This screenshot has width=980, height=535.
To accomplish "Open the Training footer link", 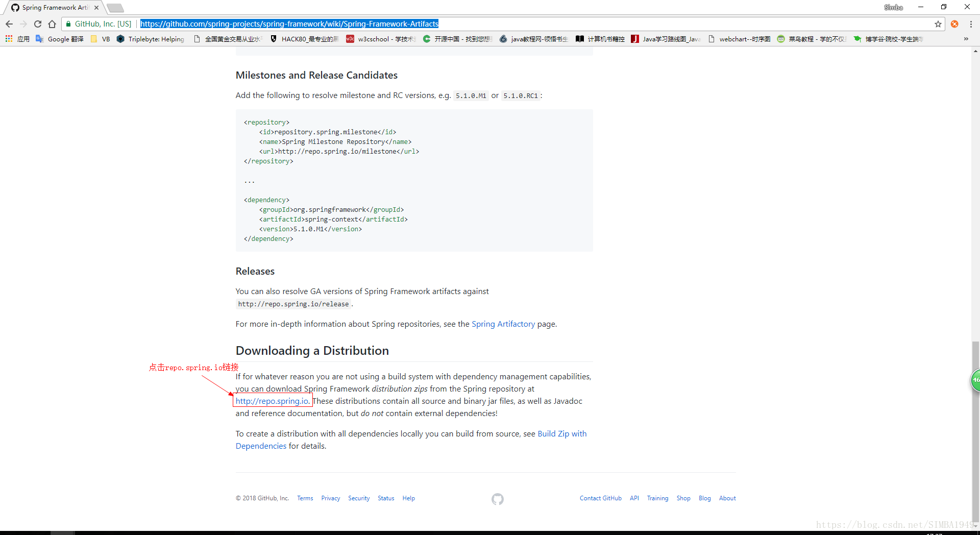I will pos(657,498).
